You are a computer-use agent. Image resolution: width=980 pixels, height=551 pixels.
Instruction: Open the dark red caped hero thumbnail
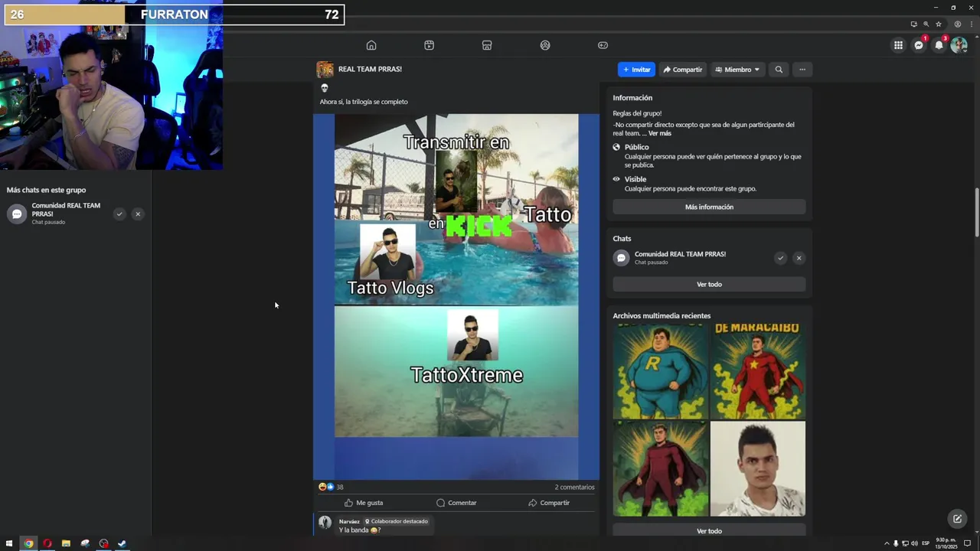660,468
